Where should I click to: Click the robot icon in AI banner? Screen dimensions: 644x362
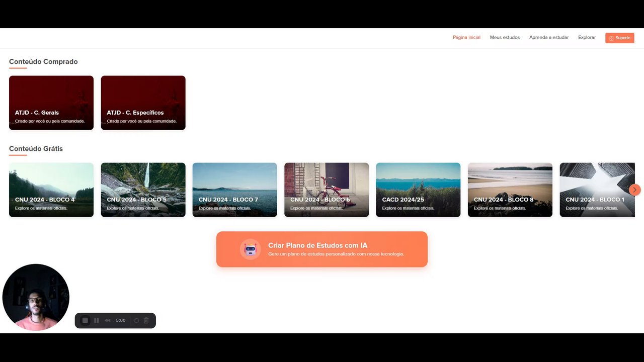click(x=251, y=249)
